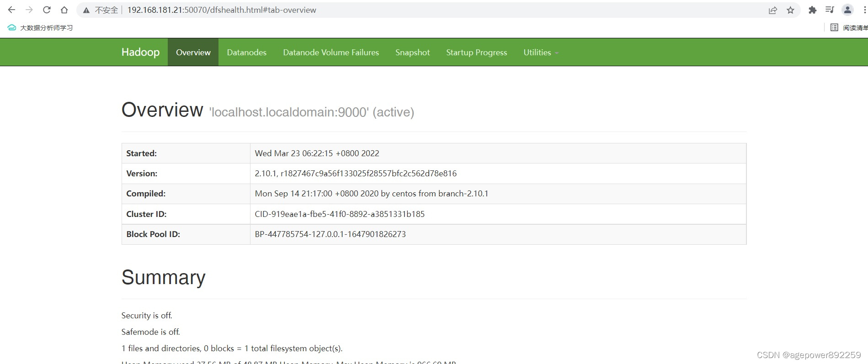Open the browser three-dot menu
Screen dimensions: 868x364
(x=865, y=10)
